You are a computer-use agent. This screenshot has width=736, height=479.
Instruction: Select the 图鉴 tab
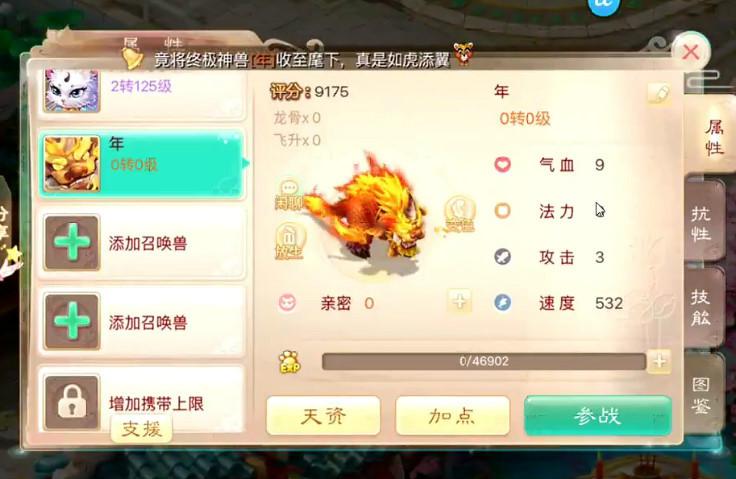click(x=701, y=394)
